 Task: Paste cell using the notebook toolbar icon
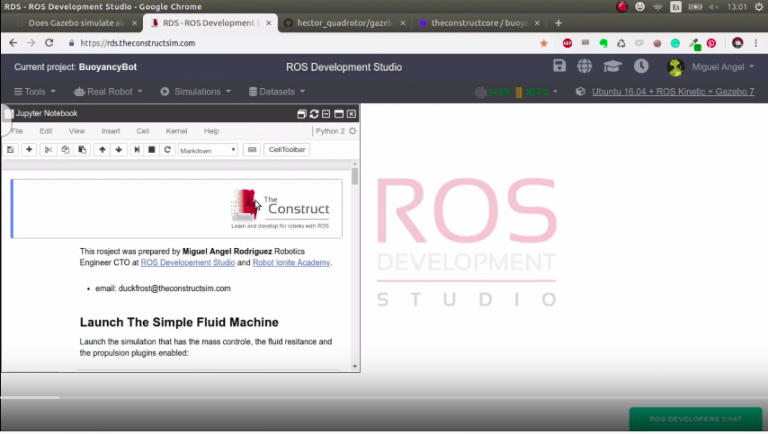tap(82, 149)
